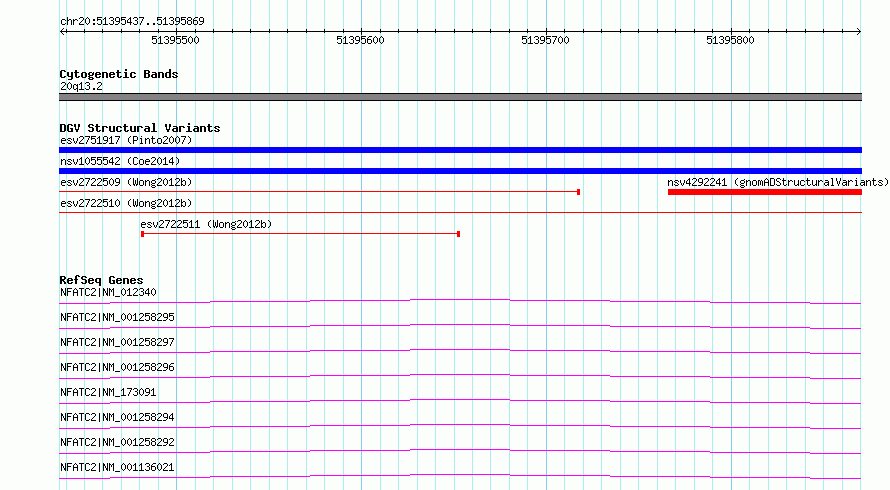
Task: Click the red line of esv2722509
Action: point(320,192)
